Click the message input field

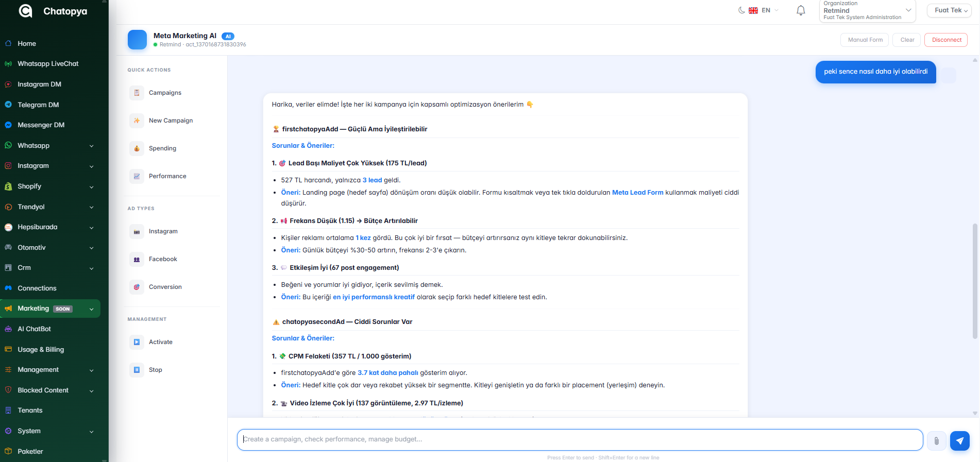(x=580, y=440)
